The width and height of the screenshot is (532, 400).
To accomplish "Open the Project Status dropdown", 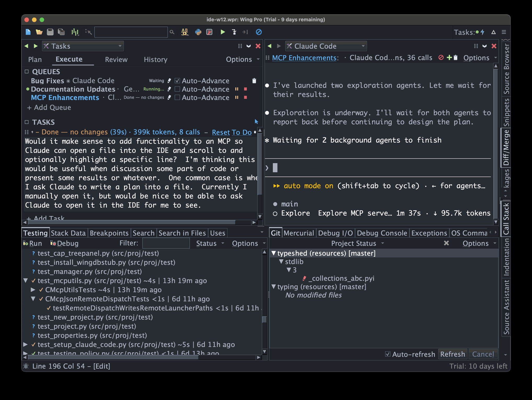I will tap(357, 243).
